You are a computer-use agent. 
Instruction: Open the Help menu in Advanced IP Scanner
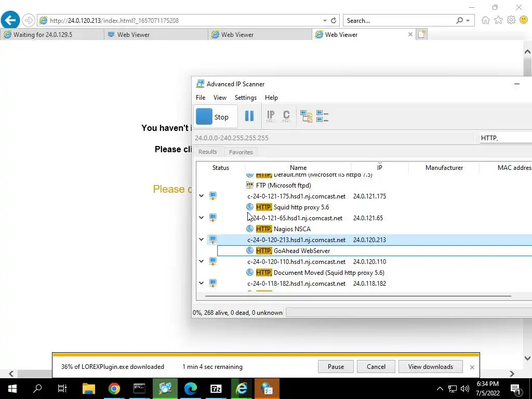click(x=271, y=97)
